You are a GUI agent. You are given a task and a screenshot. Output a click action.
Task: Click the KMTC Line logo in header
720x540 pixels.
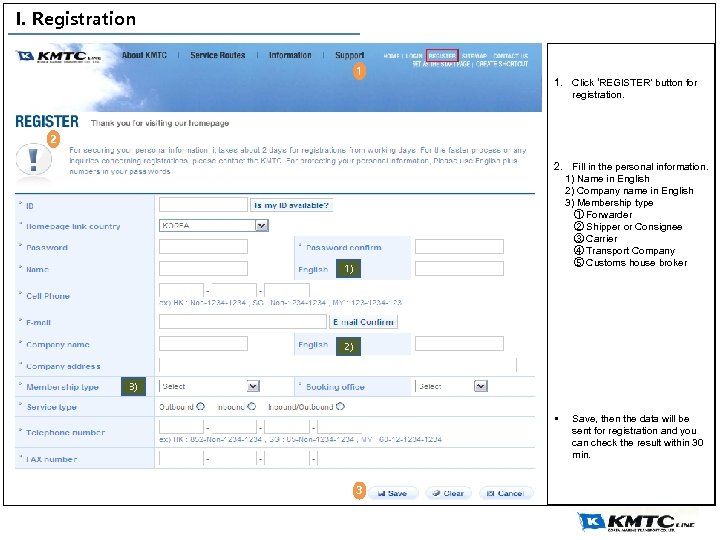[x=59, y=56]
